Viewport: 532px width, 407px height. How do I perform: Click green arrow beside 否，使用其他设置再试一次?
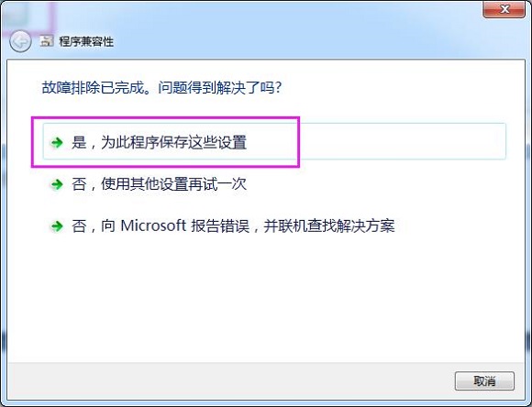point(57,184)
